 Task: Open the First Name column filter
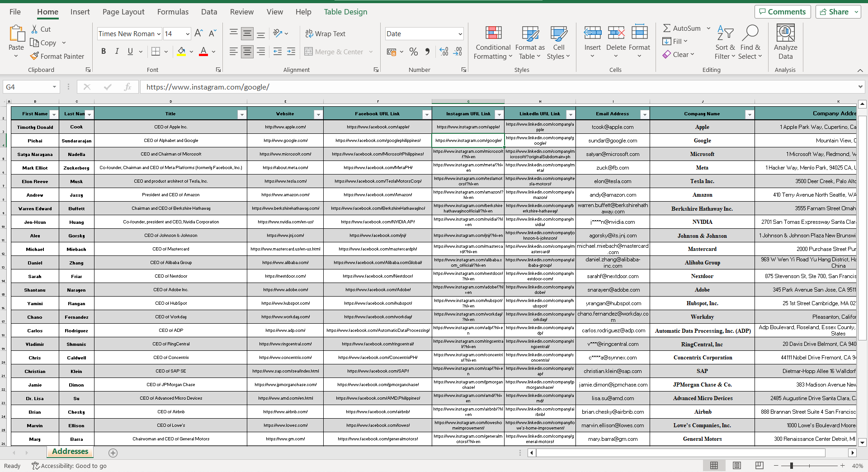pyautogui.click(x=54, y=114)
